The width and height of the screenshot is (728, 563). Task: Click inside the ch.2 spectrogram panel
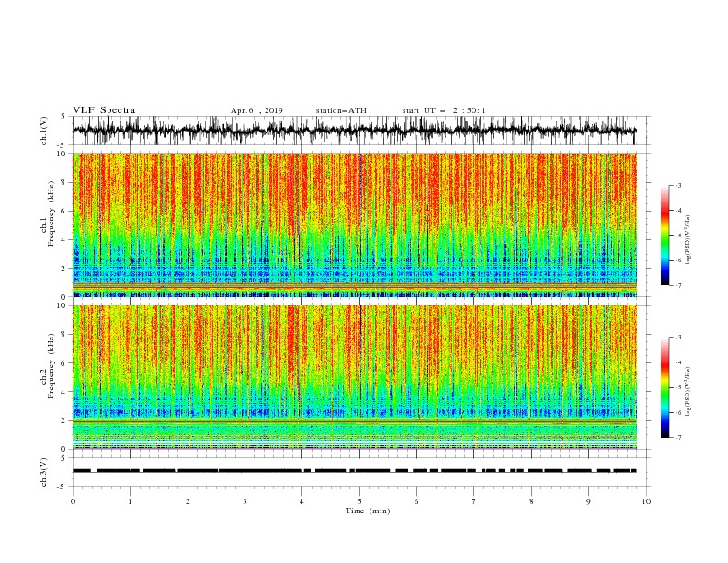click(x=355, y=377)
